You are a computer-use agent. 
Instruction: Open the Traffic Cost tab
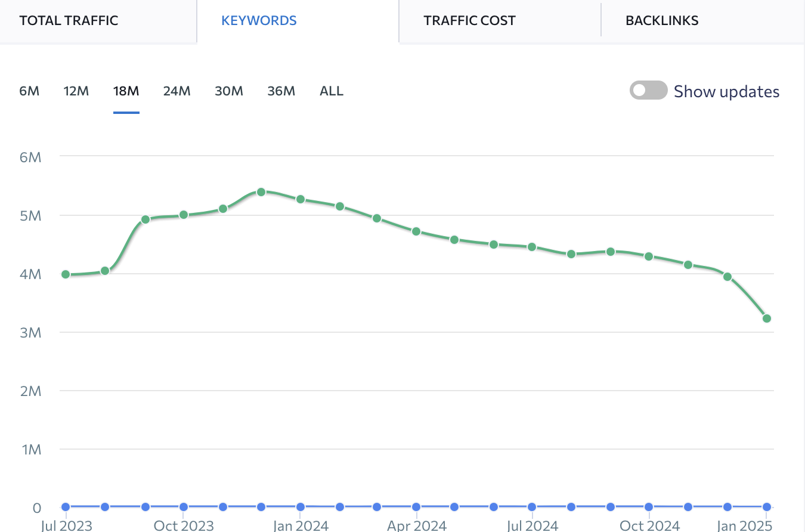pos(469,21)
